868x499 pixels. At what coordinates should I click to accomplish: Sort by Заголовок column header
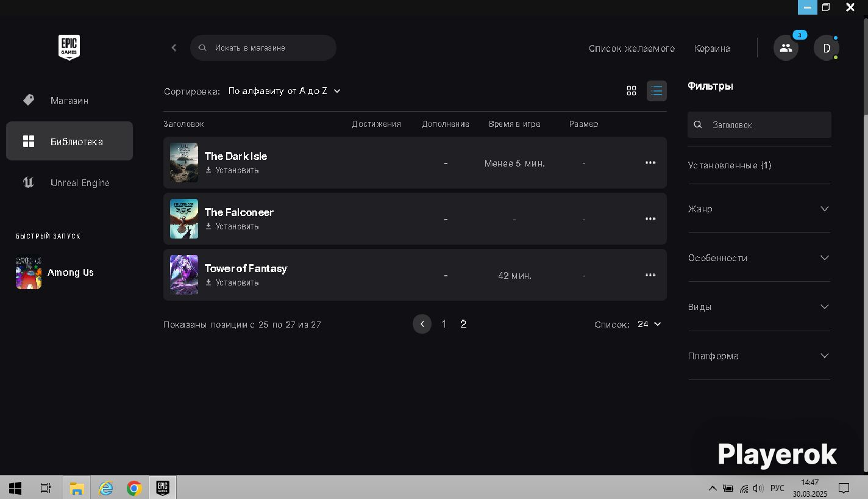coord(183,124)
